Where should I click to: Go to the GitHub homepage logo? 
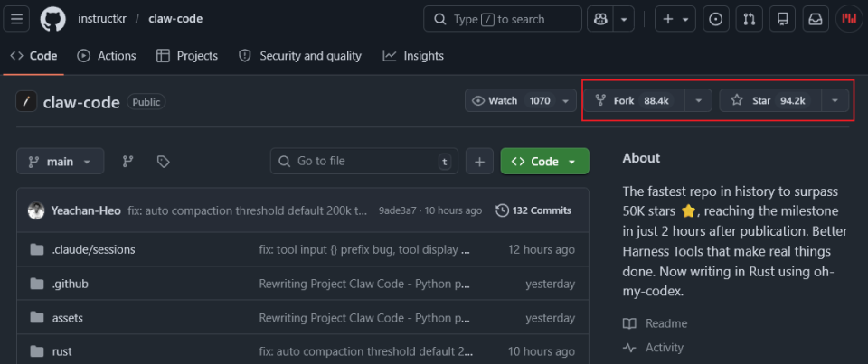54,19
